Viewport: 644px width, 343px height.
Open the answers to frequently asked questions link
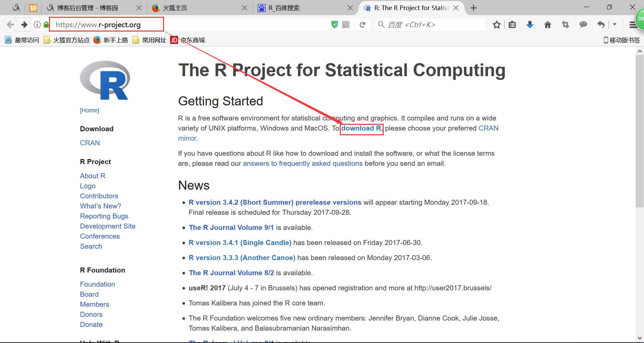pos(303,163)
